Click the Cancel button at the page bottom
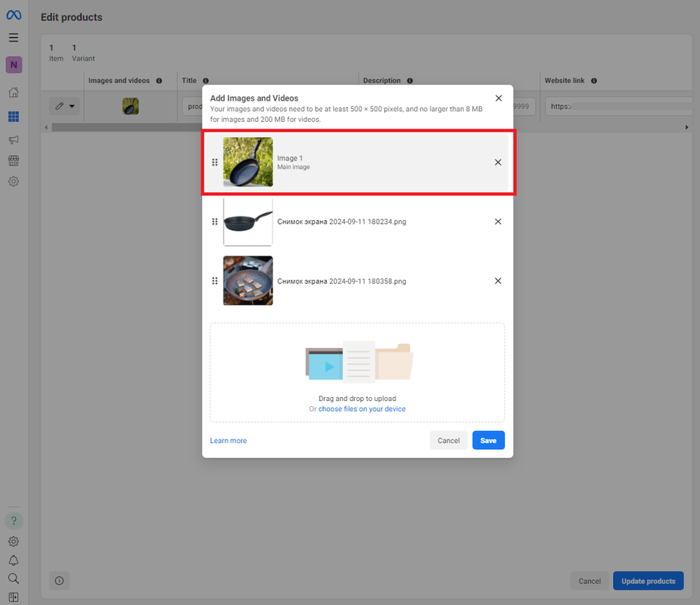The image size is (700, 605). point(590,581)
